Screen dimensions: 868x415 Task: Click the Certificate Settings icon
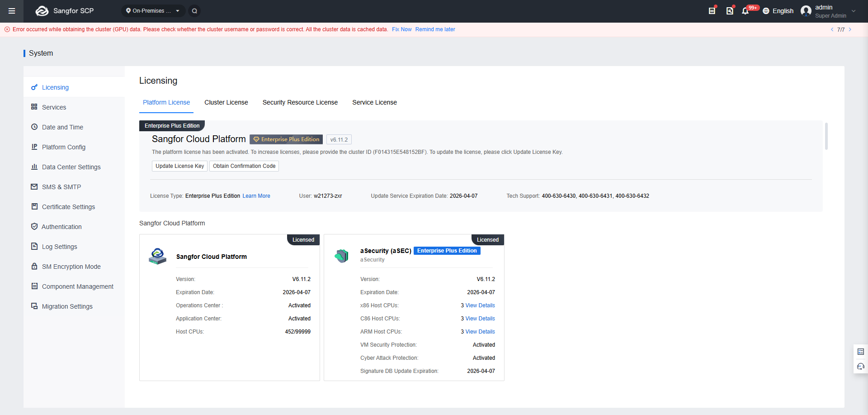34,207
